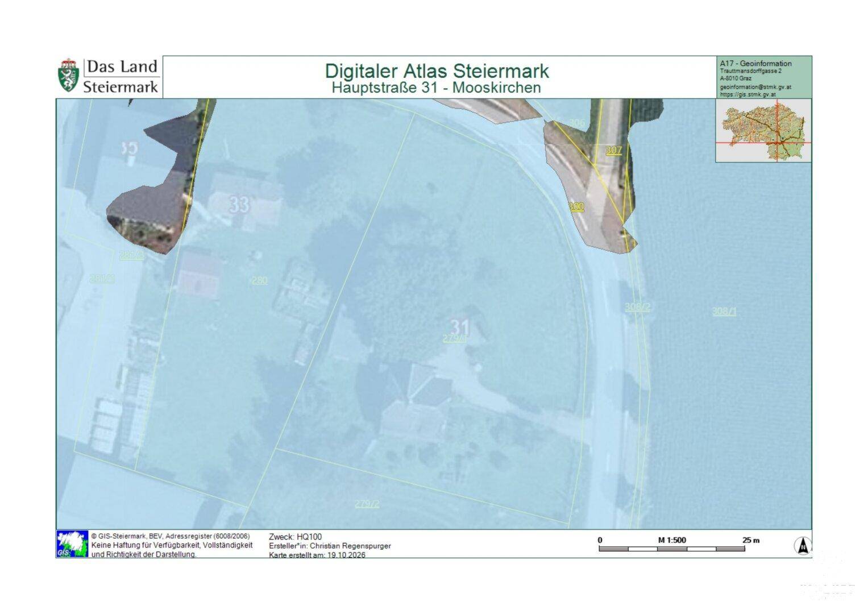Select parcel label 307 on the map
Image resolution: width=868 pixels, height=614 pixels.
pos(613,150)
